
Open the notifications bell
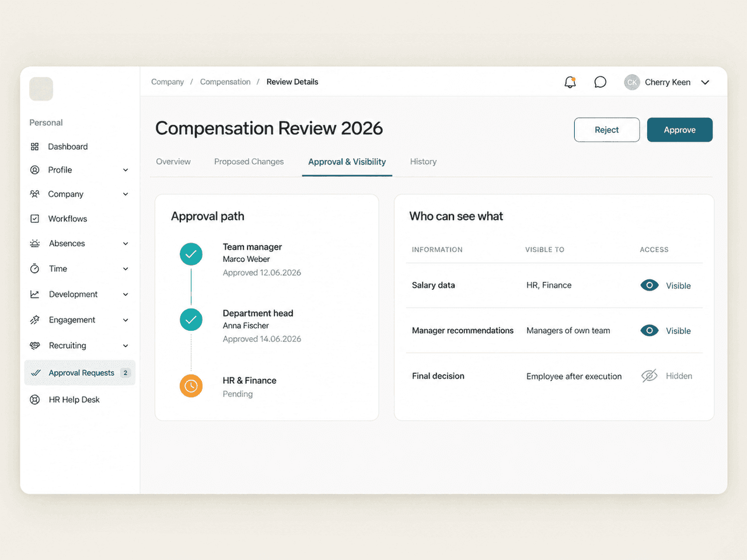(570, 82)
